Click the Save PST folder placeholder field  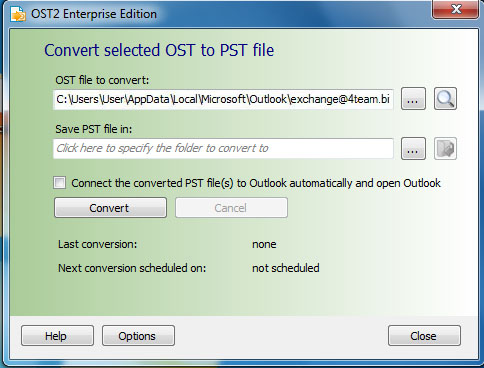coord(223,148)
